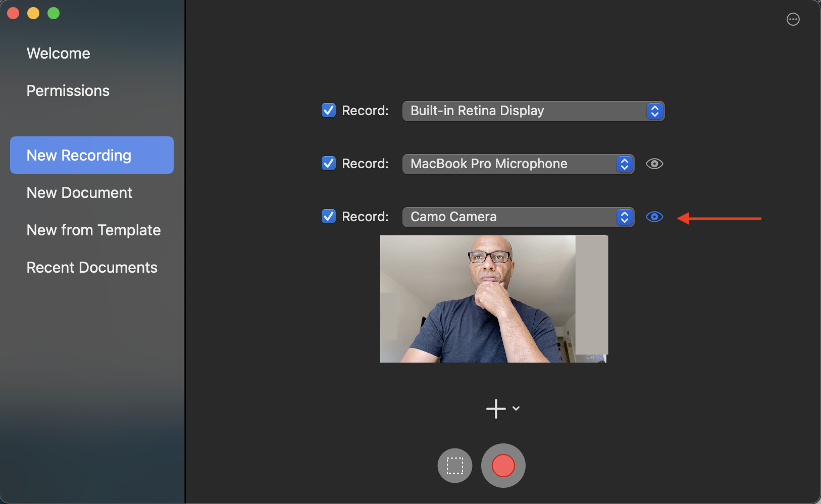This screenshot has height=504, width=821.
Task: Select New Recording in the sidebar
Action: click(79, 155)
